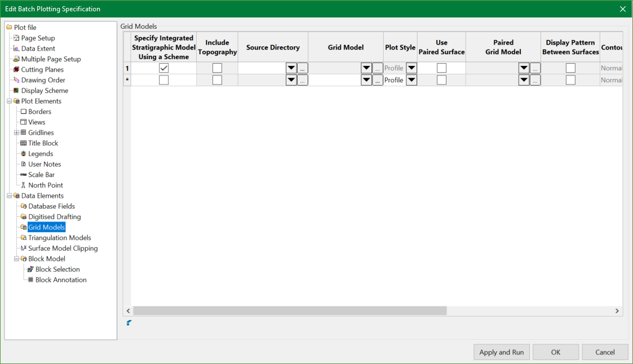The height and width of the screenshot is (364, 633).
Task: Select Cutting Planes in the tree
Action: 42,69
